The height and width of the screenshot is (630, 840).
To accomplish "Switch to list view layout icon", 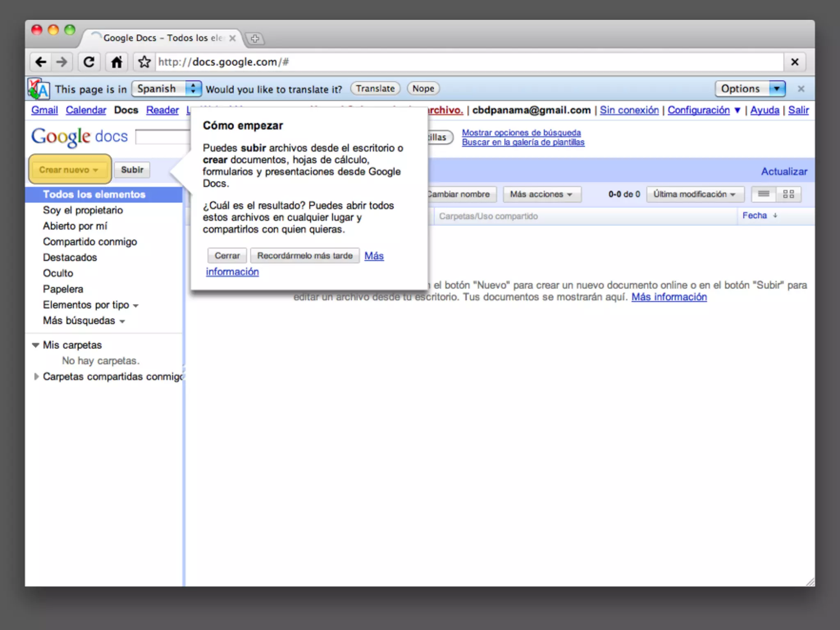I will click(763, 194).
